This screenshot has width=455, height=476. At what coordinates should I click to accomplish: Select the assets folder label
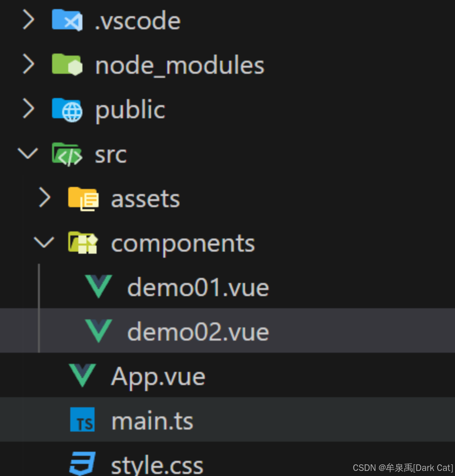click(146, 199)
